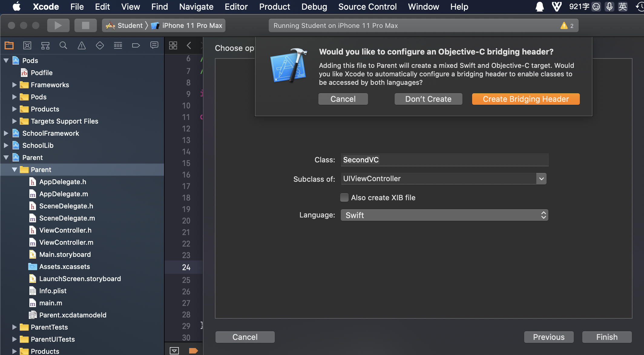Viewport: 644px width, 355px height.
Task: Open the Debug navigator icon
Action: click(x=118, y=45)
